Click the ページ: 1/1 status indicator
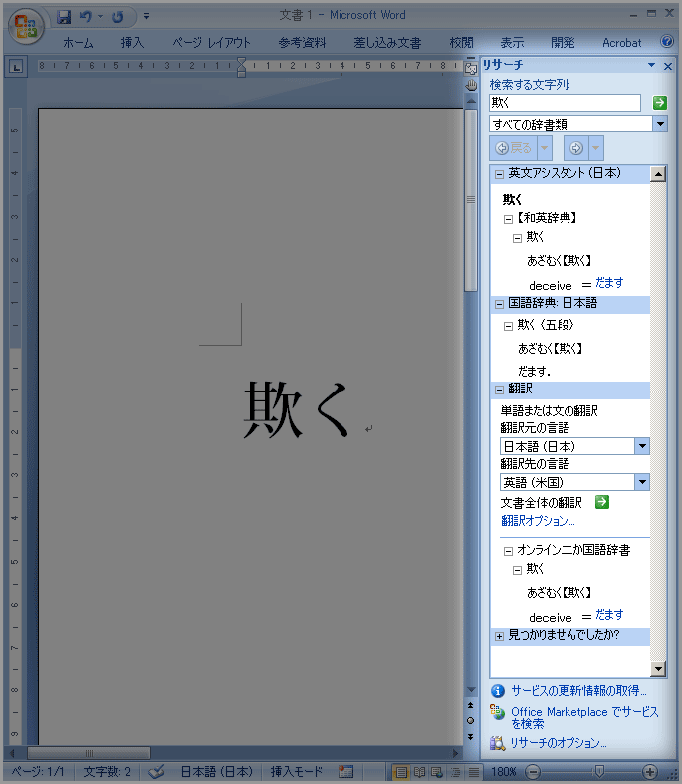Image resolution: width=682 pixels, height=784 pixels. coord(38,772)
